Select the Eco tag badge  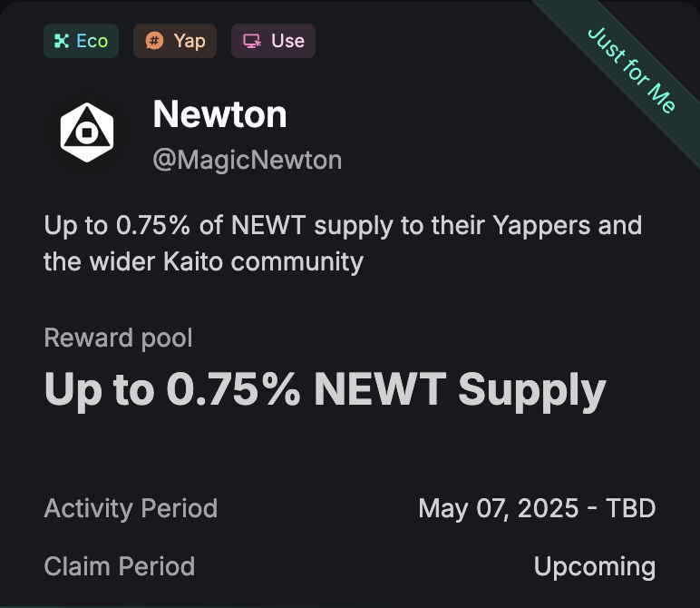pos(82,41)
